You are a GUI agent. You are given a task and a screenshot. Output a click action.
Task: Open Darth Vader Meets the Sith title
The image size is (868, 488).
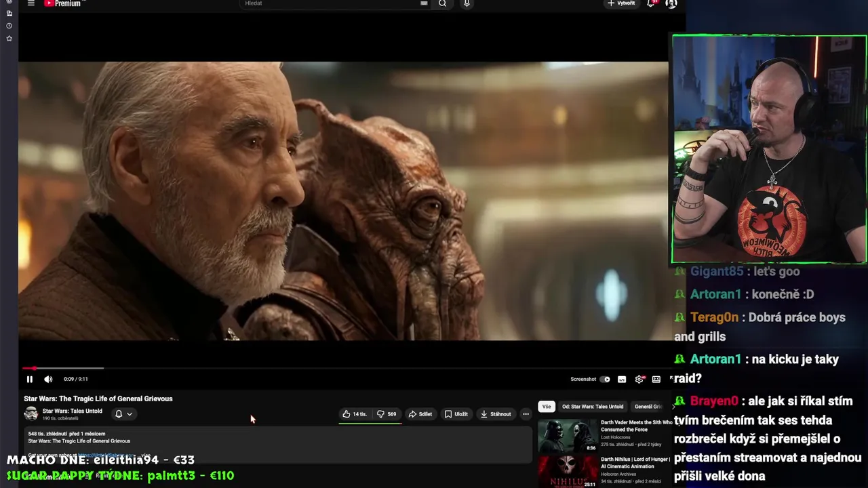(636, 426)
